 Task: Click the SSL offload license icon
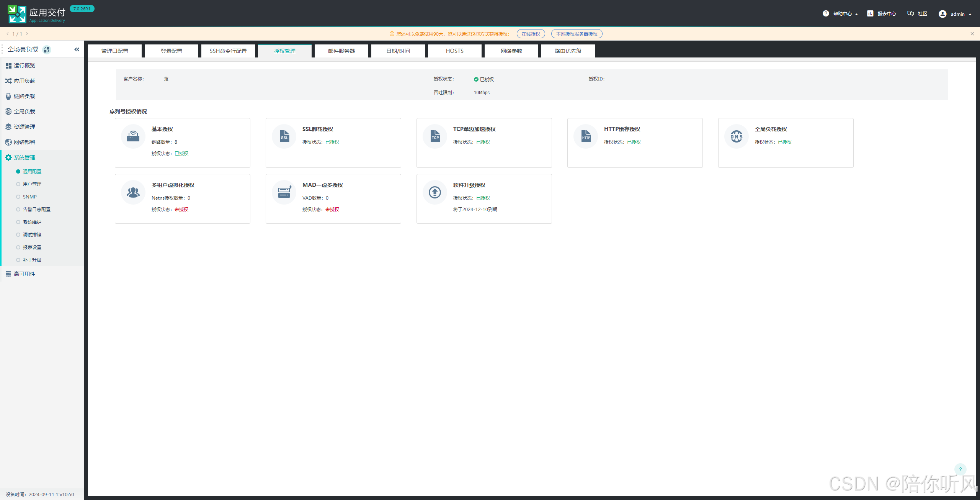coord(284,136)
